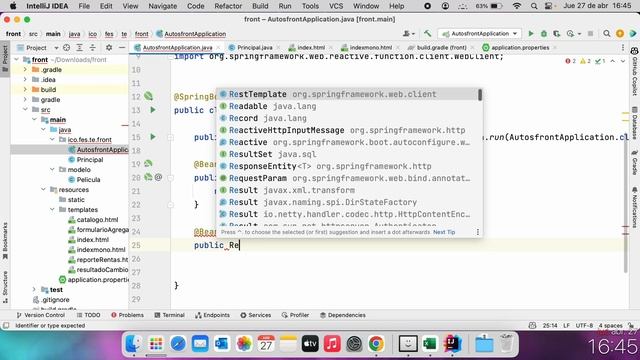The height and width of the screenshot is (360, 640).
Task: Stop the running process in IDE toolbar
Action: tap(590, 34)
